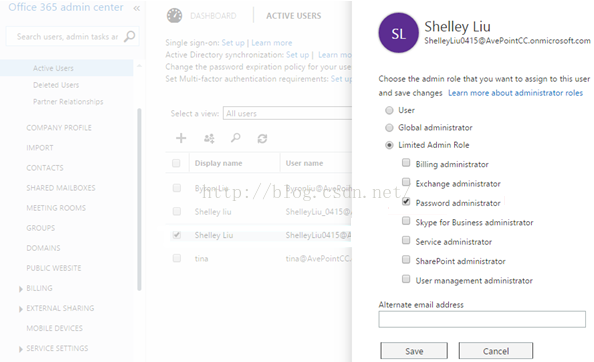
Task: Click the Alternate email address field
Action: coord(482,319)
